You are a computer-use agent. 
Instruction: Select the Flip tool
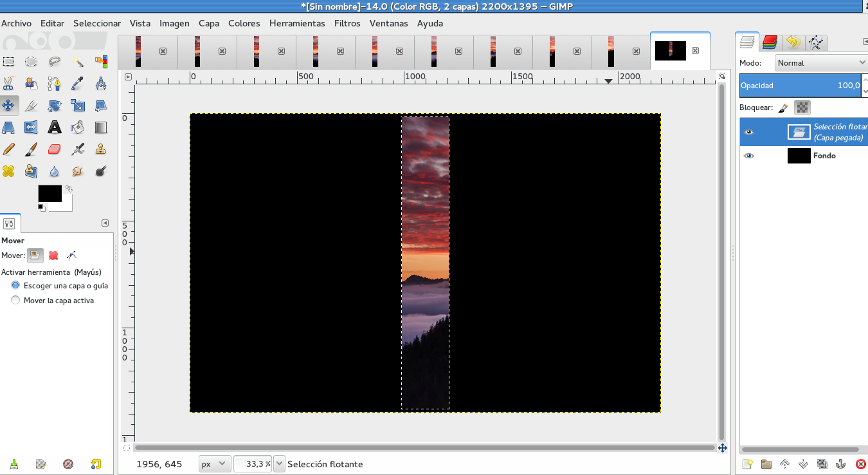pos(32,127)
